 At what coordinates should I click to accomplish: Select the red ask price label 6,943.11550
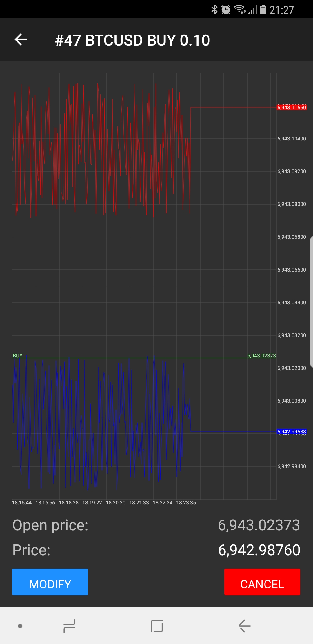tap(292, 108)
